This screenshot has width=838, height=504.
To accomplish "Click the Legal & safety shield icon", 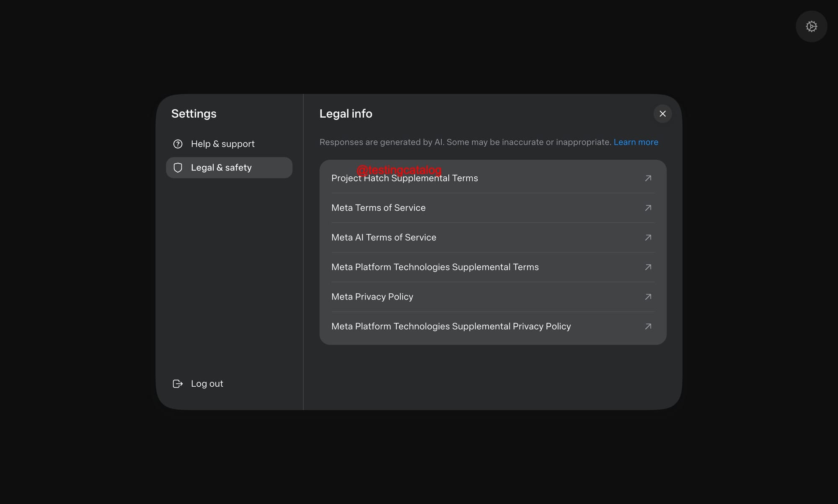I will pos(178,168).
